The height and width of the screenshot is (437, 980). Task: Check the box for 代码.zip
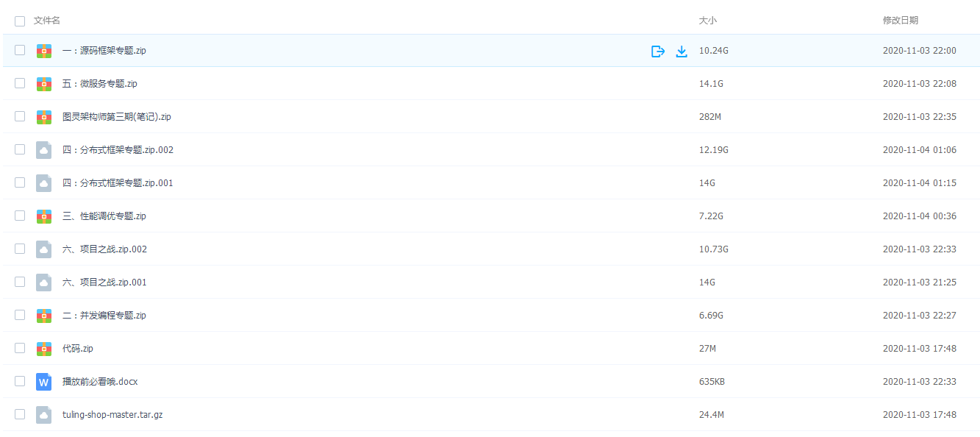pos(20,348)
